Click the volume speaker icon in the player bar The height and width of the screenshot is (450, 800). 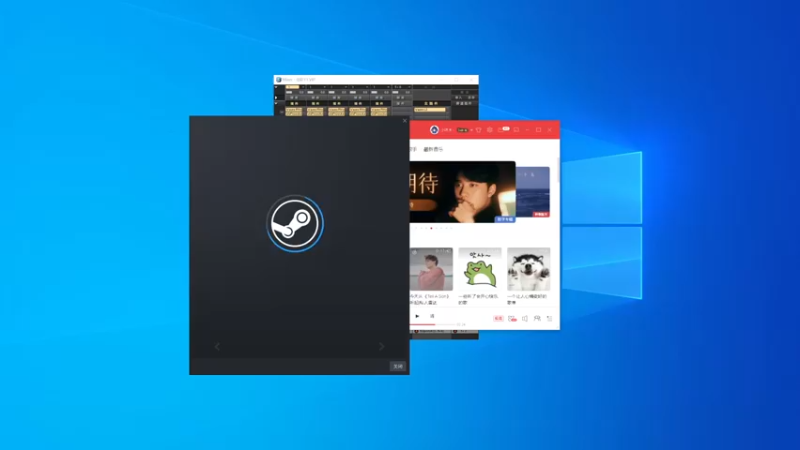pos(524,318)
